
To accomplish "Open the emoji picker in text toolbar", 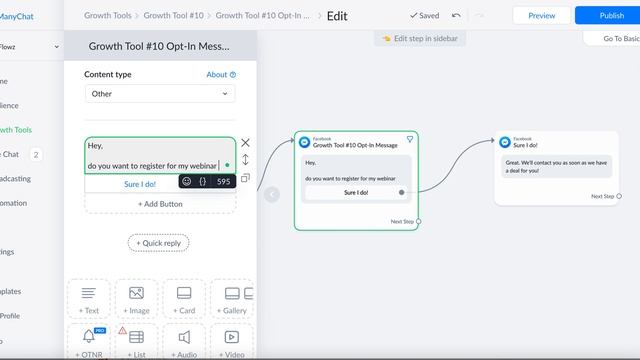I will [x=187, y=181].
